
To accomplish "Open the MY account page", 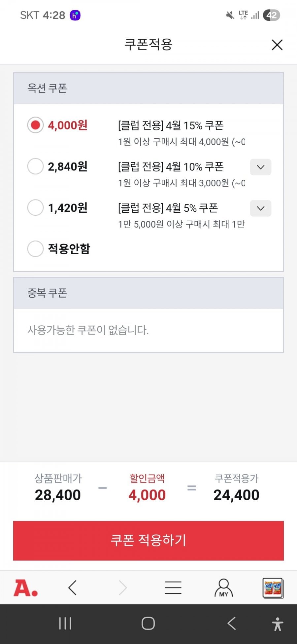I will tap(223, 588).
